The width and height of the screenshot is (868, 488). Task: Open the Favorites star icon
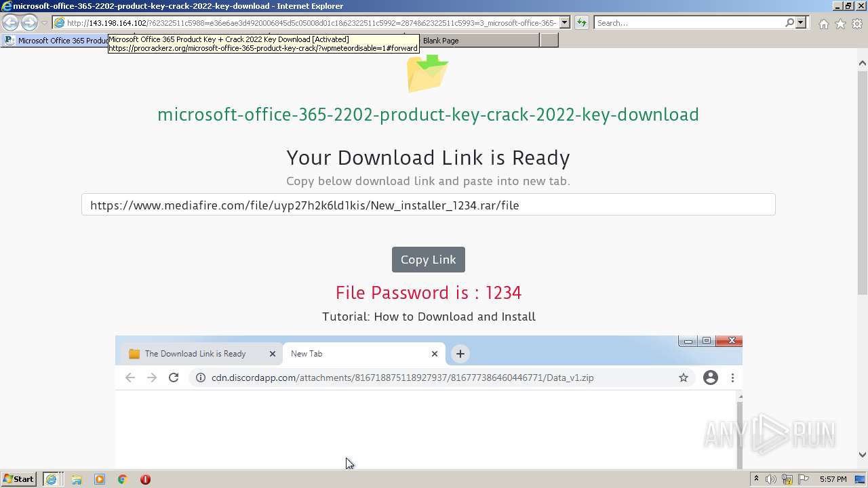[x=840, y=24]
